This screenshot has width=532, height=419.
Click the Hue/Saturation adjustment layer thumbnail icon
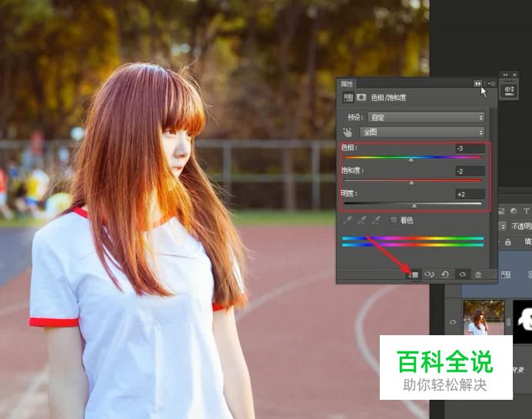pos(506,274)
